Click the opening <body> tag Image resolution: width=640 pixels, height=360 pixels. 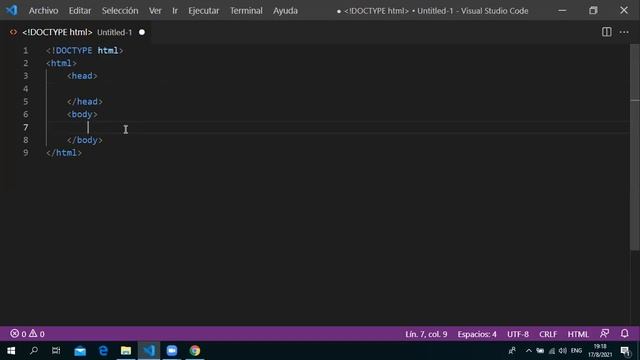point(82,114)
